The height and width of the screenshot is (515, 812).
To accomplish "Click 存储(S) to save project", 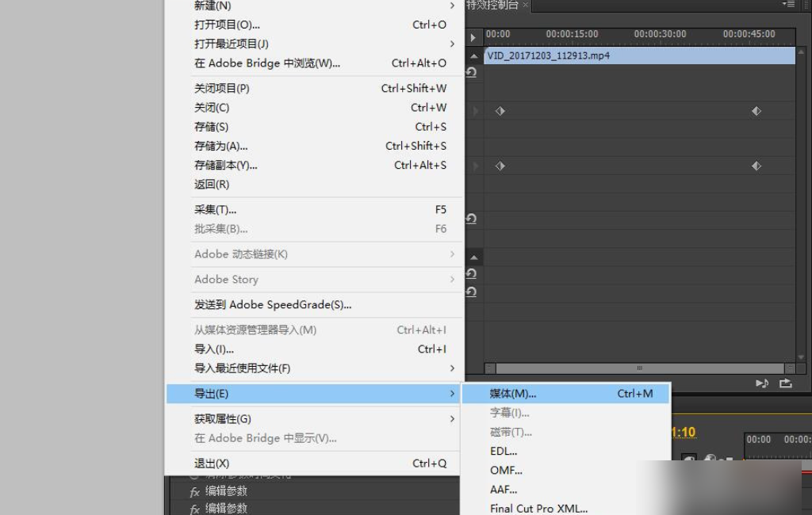I will coord(313,127).
